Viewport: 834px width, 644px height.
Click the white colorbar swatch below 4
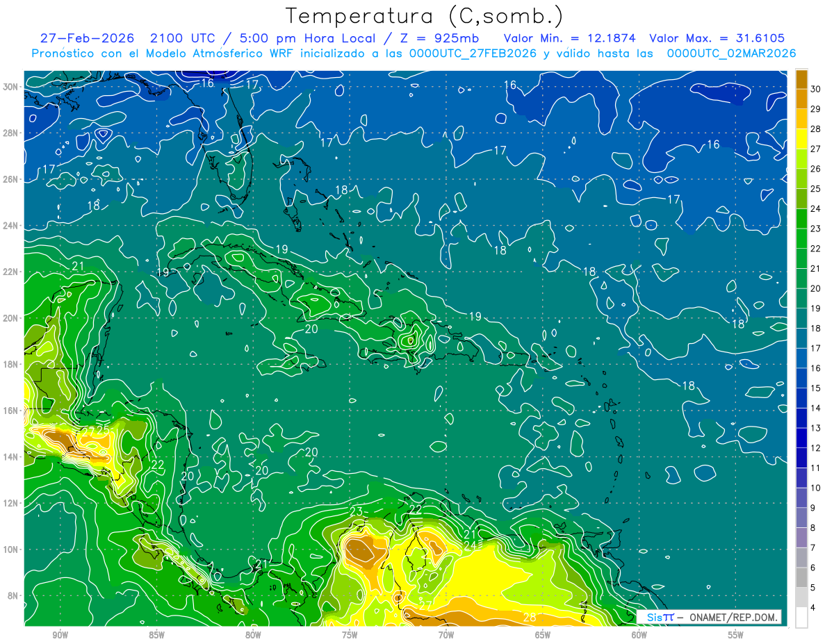pyautogui.click(x=802, y=618)
